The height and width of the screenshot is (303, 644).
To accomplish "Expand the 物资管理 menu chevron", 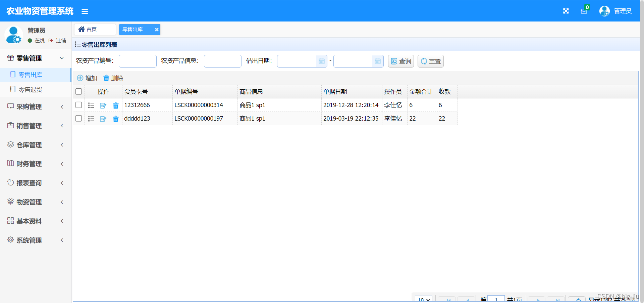I will coord(62,202).
